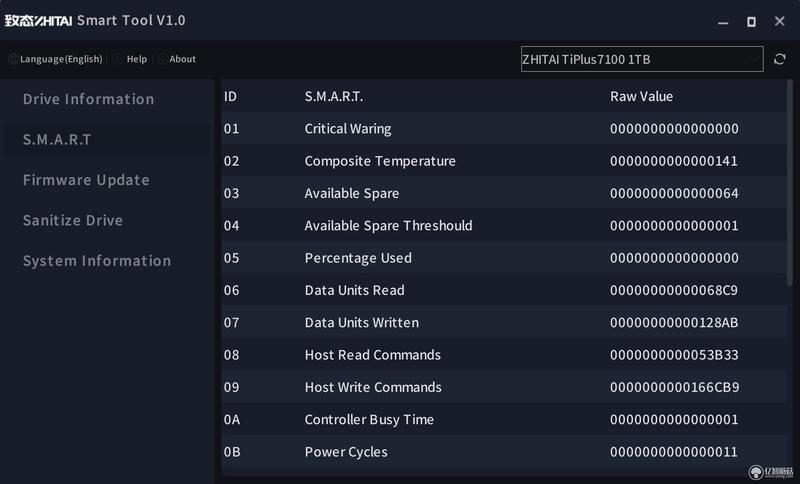Image resolution: width=800 pixels, height=484 pixels.
Task: Select the Critical Waring row
Action: [x=504, y=129]
